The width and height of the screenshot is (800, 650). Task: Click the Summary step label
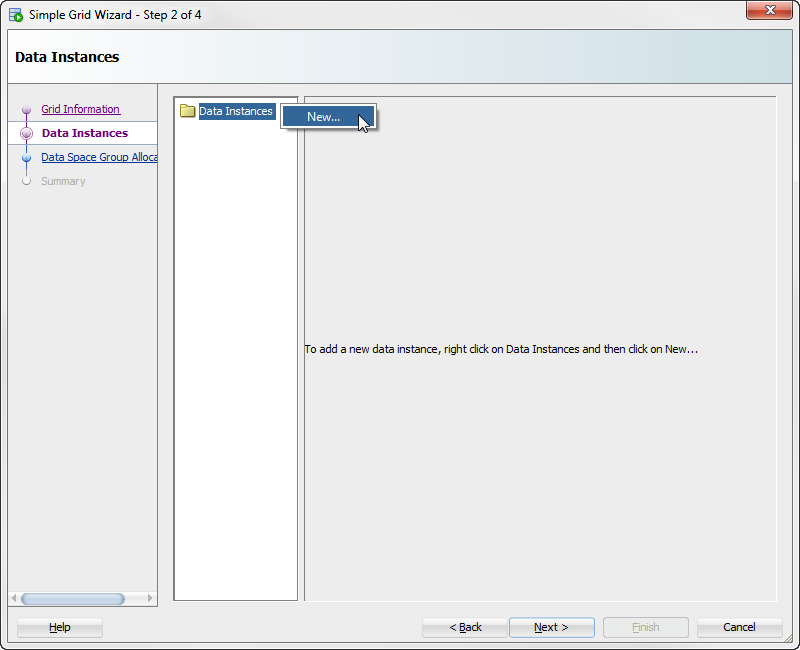[x=63, y=181]
